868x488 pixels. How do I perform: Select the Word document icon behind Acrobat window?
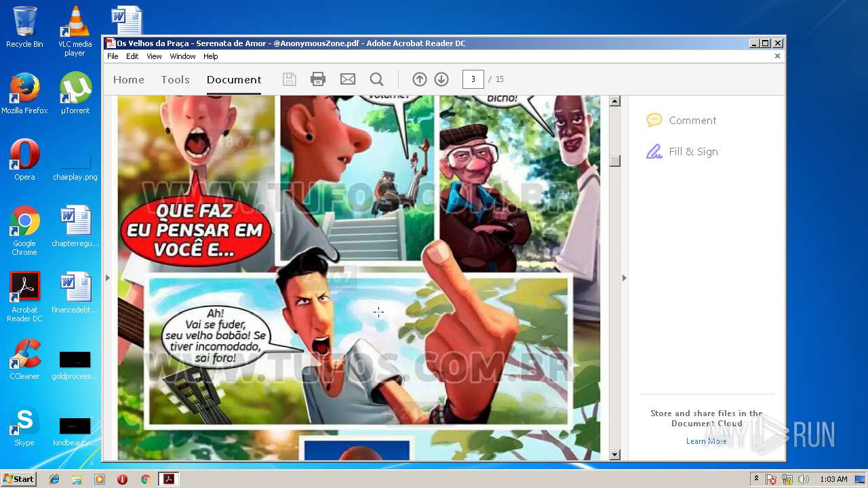[x=127, y=20]
